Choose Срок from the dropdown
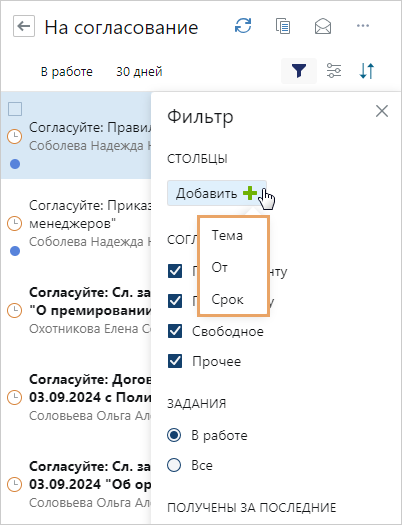402x525 pixels. click(x=227, y=299)
